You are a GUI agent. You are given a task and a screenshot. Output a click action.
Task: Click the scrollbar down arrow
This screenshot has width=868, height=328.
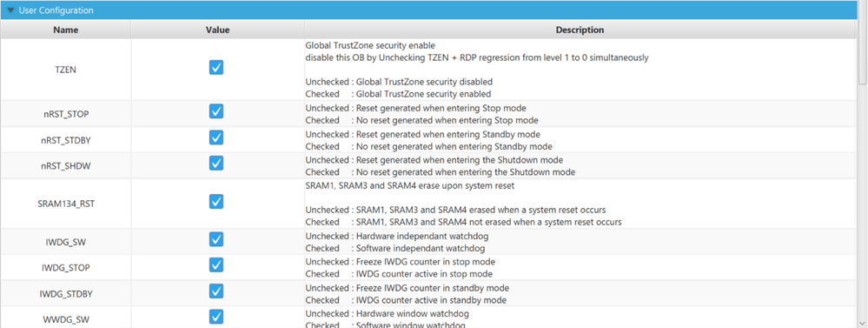pos(863,322)
